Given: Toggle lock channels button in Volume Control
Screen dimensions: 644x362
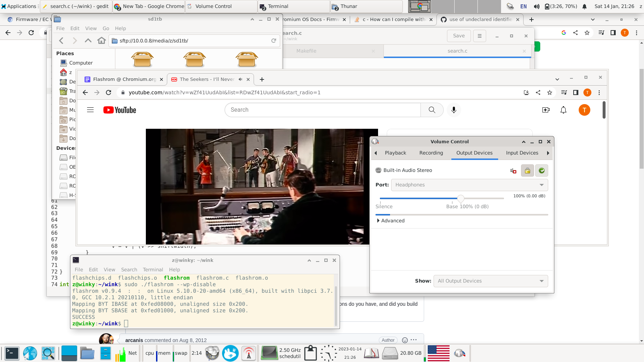Looking at the screenshot, I should pyautogui.click(x=528, y=170).
